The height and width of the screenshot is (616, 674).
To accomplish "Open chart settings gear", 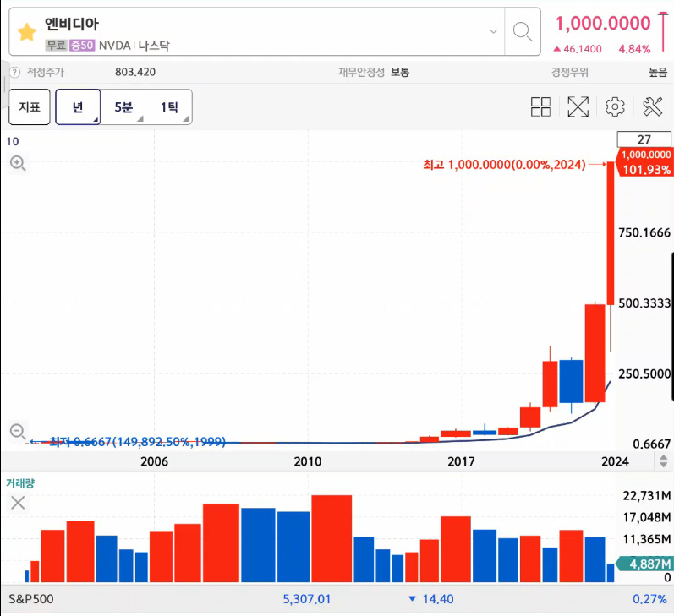I will tap(615, 106).
